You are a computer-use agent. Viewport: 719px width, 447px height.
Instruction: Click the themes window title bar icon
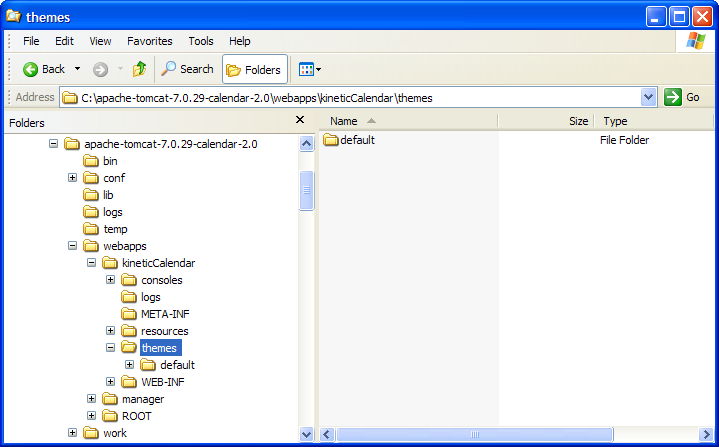tap(13, 17)
